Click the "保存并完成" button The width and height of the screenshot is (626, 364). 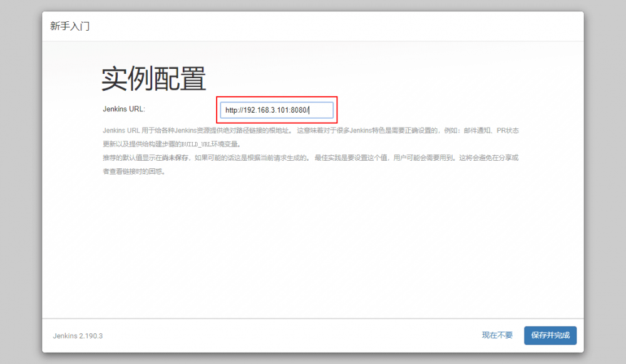[x=550, y=335]
